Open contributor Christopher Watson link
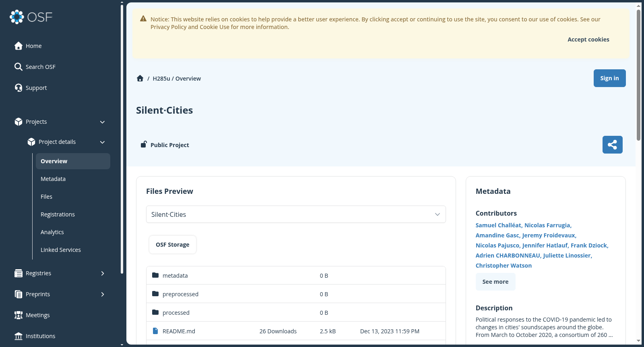 pos(504,266)
